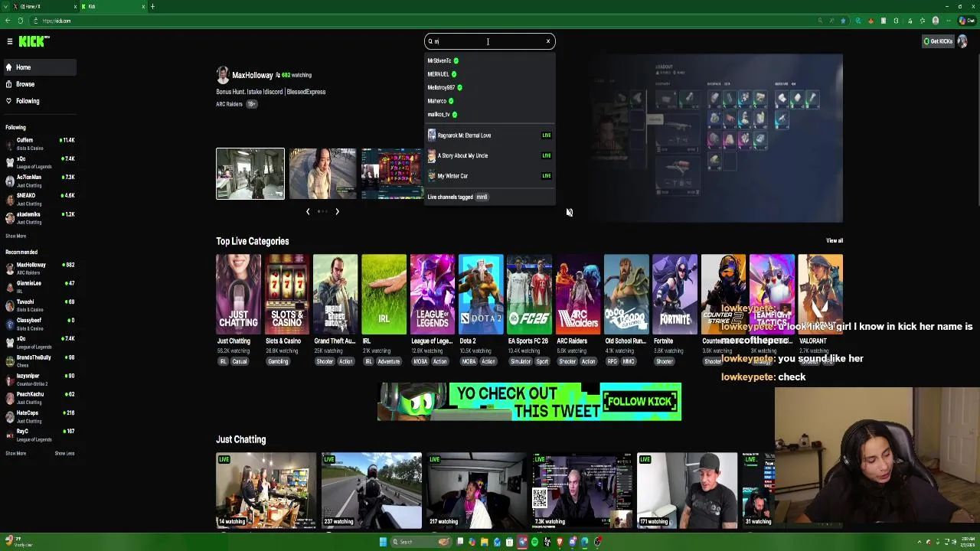Open the hamburger menu beside Kick logo
Screen dimensions: 980x551
click(9, 41)
